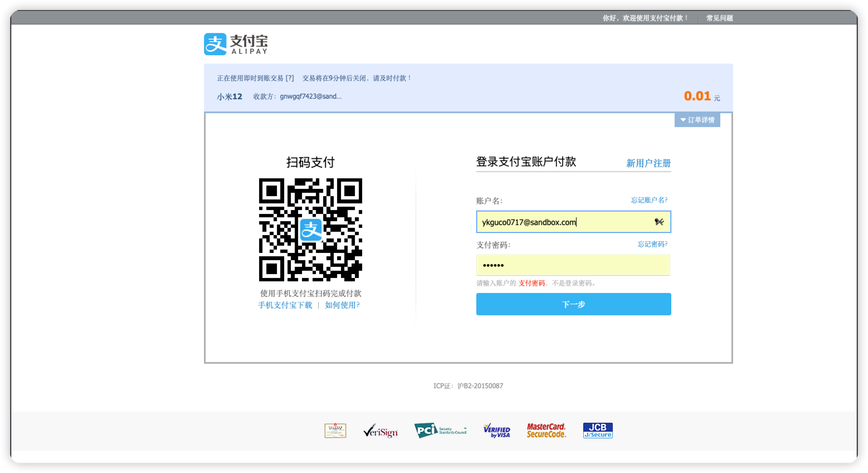Viewport: 868px width, 473px height.
Task: Open the 常见问题 FAQ link
Action: tap(719, 18)
